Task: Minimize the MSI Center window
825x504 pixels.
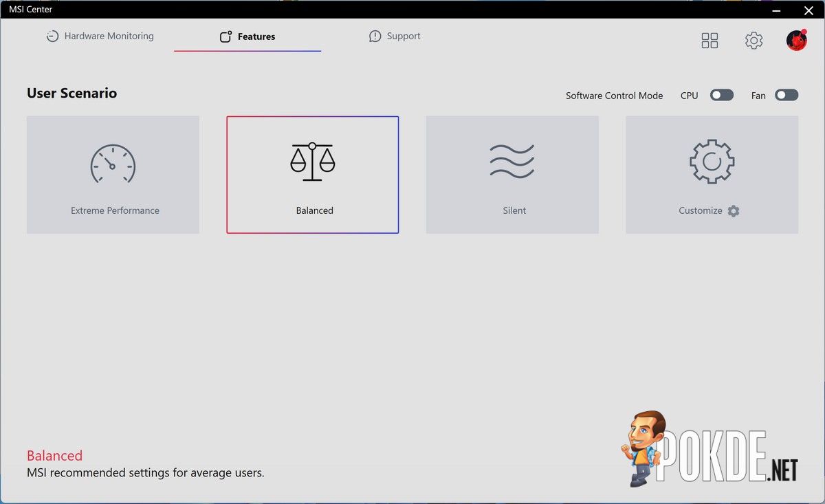Action: click(775, 10)
